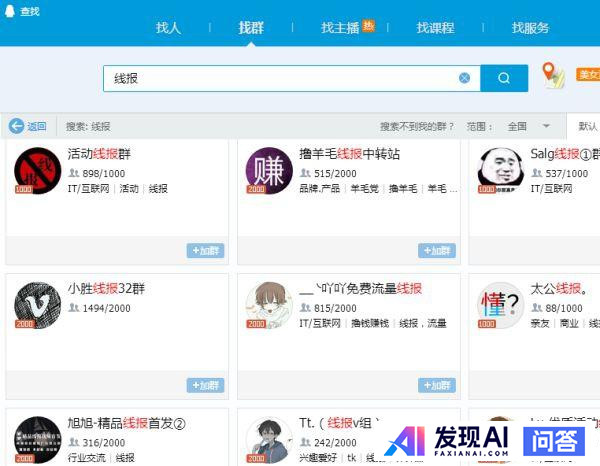Click the search field containing 线报
Viewport: 600px width, 466px height.
(292, 78)
